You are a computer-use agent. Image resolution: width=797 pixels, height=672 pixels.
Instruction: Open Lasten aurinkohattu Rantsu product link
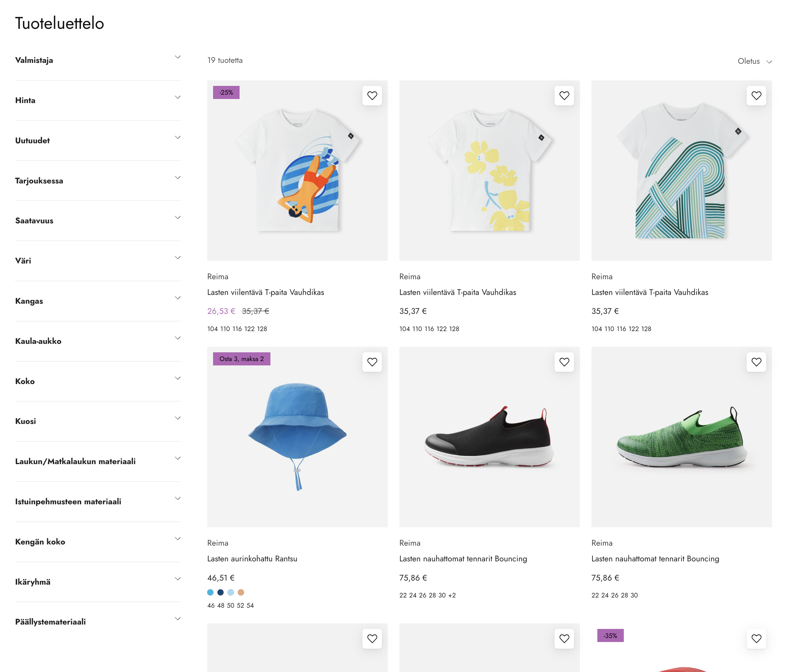tap(252, 559)
